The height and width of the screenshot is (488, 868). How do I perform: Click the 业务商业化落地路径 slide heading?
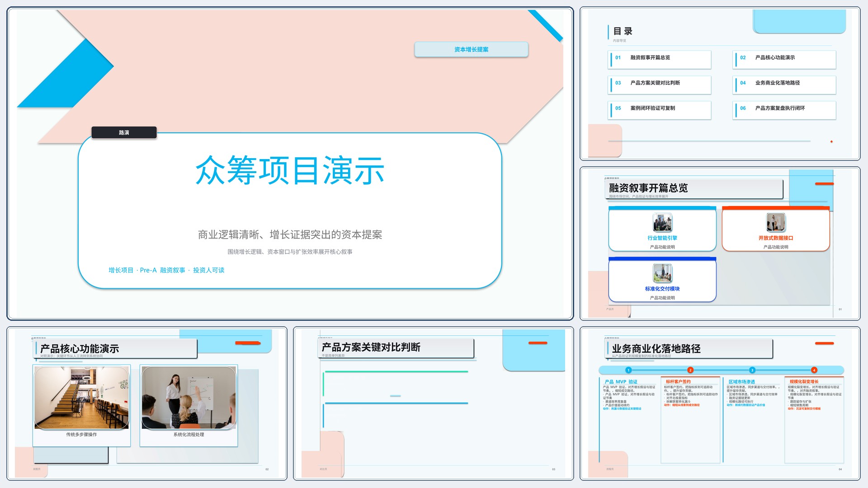(x=656, y=349)
